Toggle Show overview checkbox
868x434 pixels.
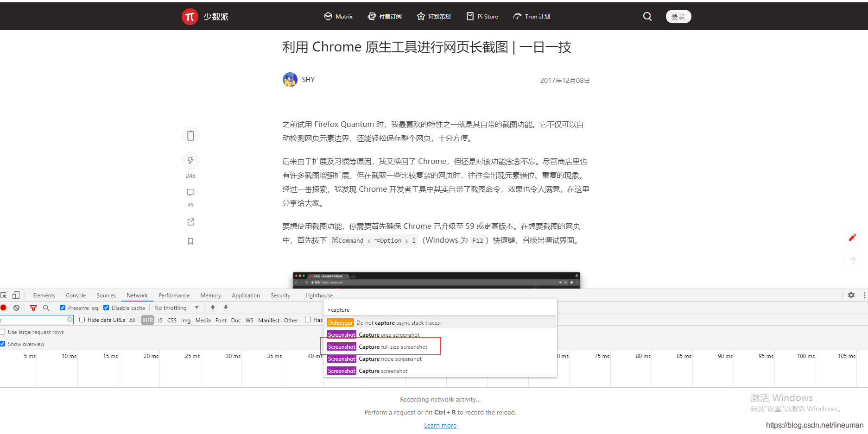point(3,344)
